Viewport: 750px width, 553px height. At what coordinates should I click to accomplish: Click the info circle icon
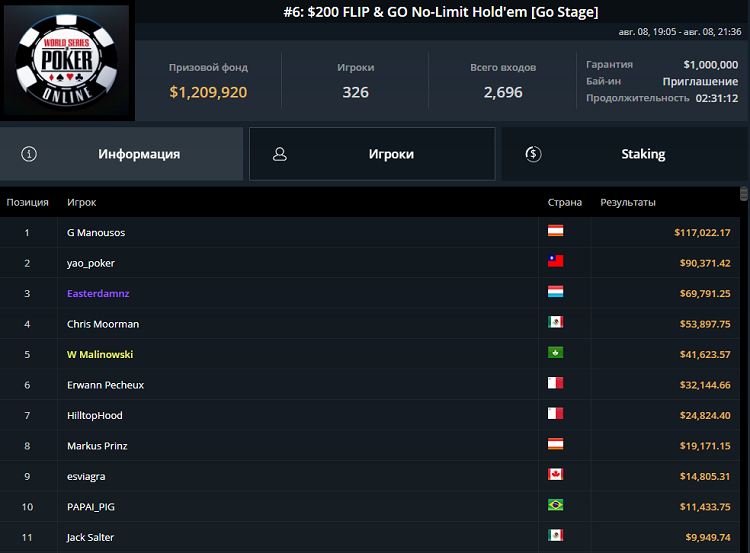(29, 154)
